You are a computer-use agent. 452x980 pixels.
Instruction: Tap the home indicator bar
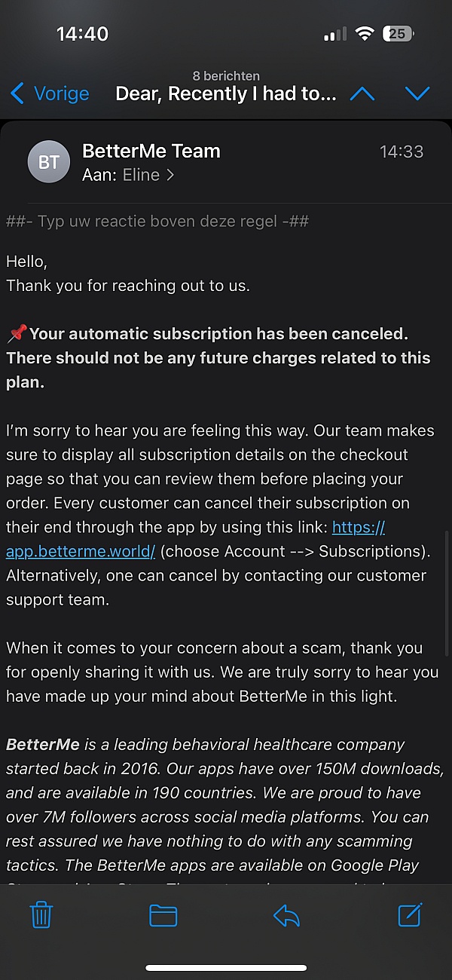pyautogui.click(x=226, y=967)
